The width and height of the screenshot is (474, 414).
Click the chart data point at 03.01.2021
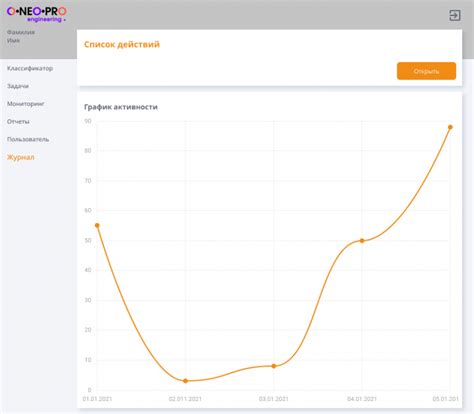click(274, 366)
